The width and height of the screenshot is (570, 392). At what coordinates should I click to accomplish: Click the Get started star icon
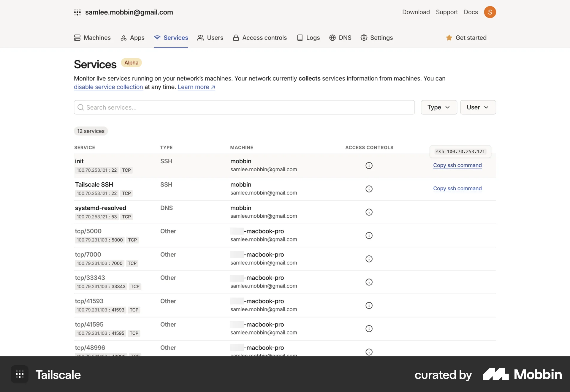pyautogui.click(x=449, y=38)
